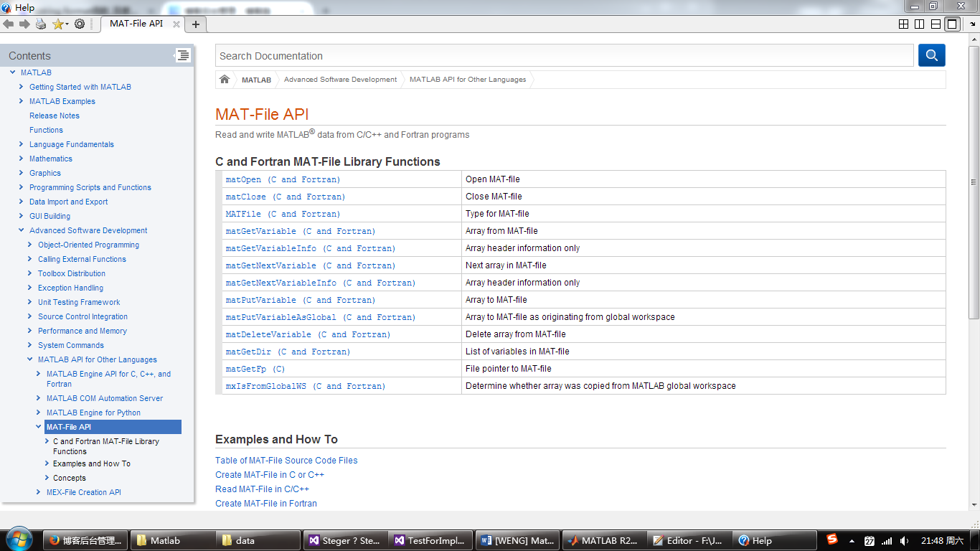This screenshot has width=980, height=551.
Task: Click the blue search magnifier button
Action: coord(932,55)
